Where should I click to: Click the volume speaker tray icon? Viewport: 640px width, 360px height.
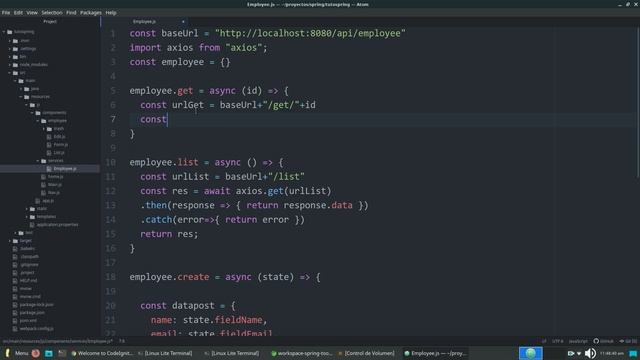point(590,353)
